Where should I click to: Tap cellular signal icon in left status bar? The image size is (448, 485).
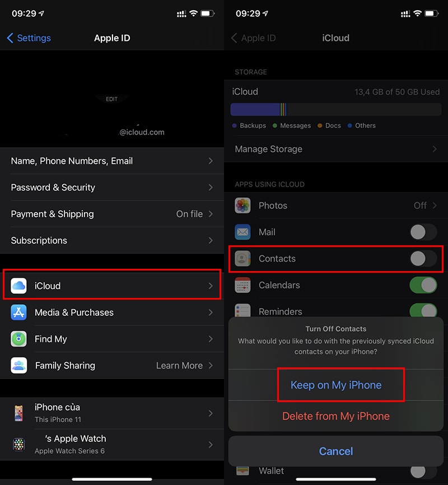pos(181,13)
